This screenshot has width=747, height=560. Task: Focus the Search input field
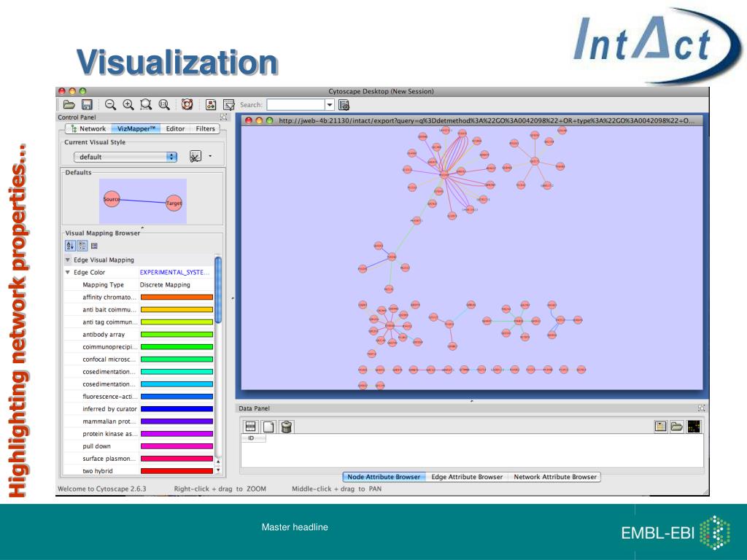tap(295, 105)
